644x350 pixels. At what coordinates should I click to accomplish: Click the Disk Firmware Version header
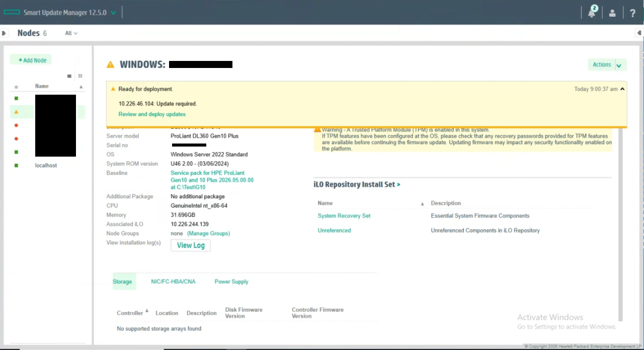click(x=244, y=313)
